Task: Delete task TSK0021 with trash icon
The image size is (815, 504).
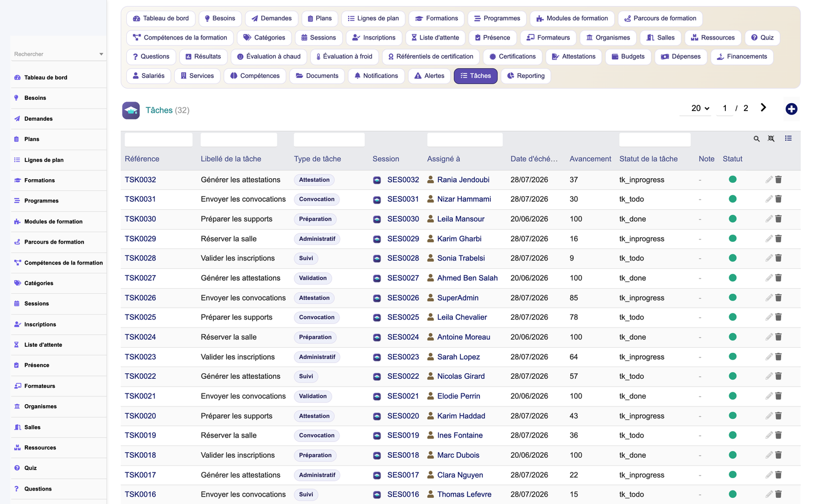Action: tap(778, 396)
